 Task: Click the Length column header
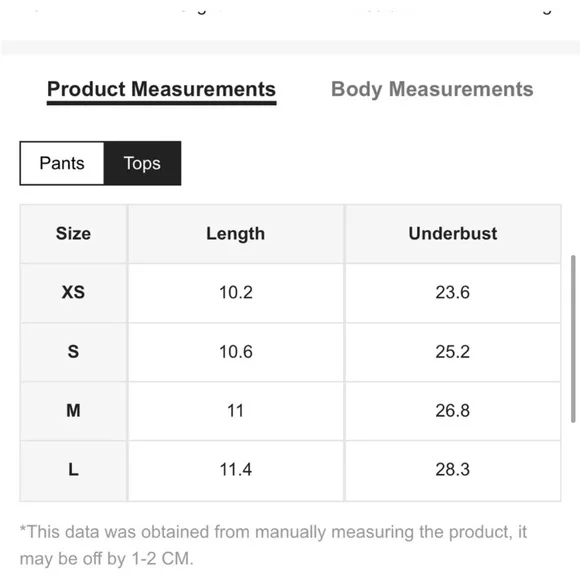point(236,234)
